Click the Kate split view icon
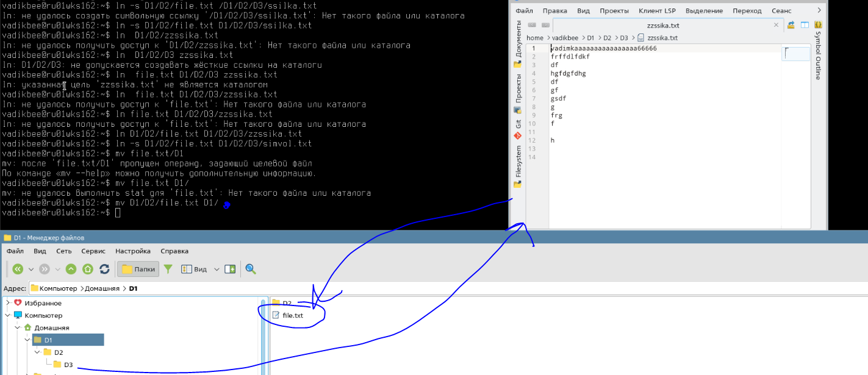The width and height of the screenshot is (868, 375). [x=805, y=25]
